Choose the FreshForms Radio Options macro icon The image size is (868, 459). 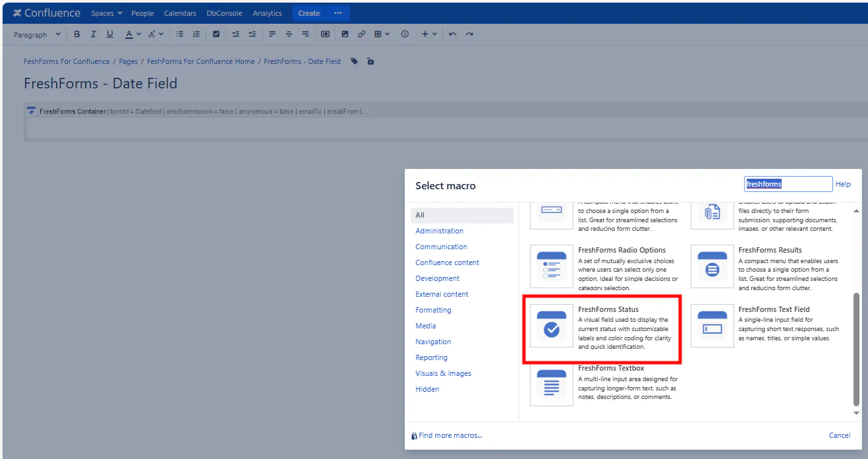[x=552, y=266]
